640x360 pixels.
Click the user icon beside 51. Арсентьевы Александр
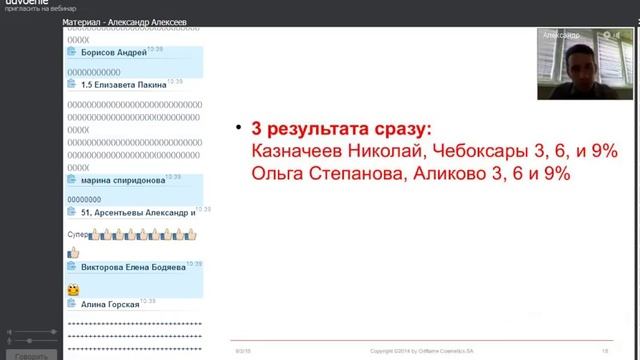pyautogui.click(x=72, y=211)
